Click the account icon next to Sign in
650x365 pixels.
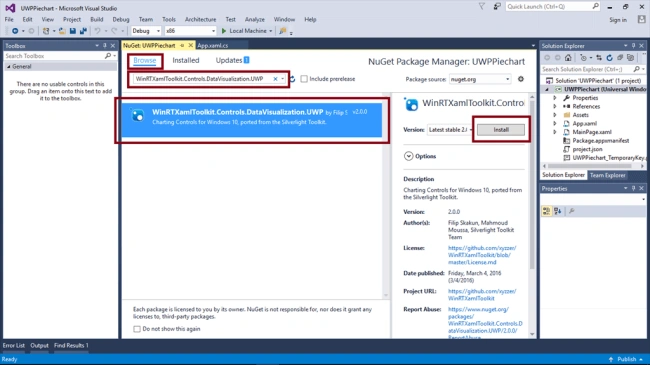[641, 19]
